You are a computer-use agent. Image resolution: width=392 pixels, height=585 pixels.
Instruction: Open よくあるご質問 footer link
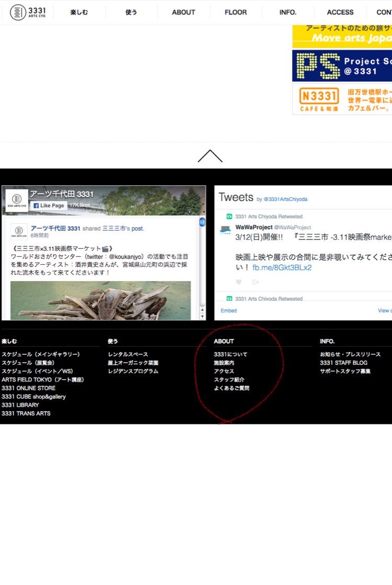coord(232,388)
